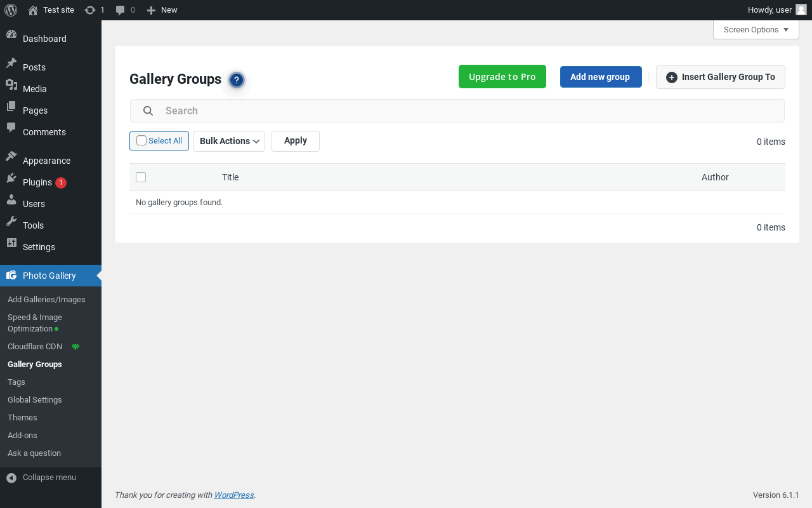Click the search magnifier icon

[x=148, y=110]
